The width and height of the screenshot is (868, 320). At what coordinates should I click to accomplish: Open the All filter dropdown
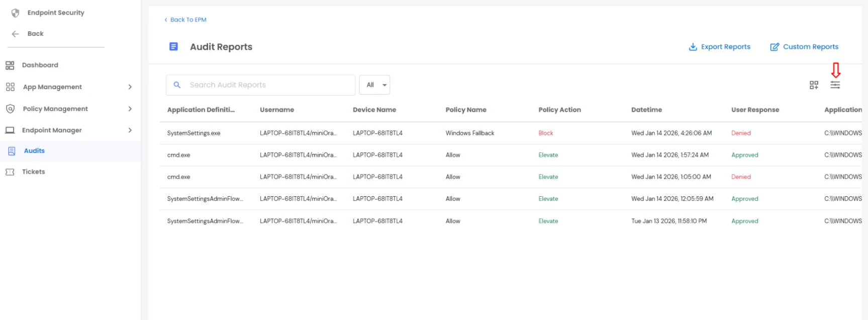point(374,85)
